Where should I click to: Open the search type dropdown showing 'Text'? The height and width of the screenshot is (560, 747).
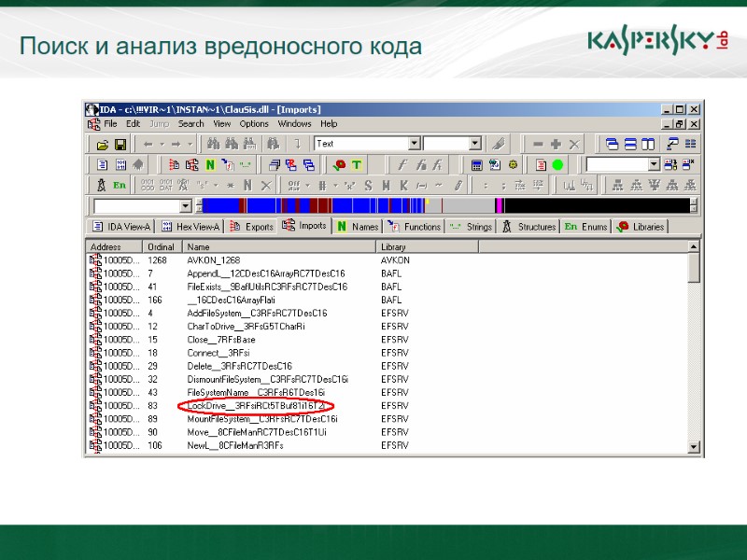[416, 143]
